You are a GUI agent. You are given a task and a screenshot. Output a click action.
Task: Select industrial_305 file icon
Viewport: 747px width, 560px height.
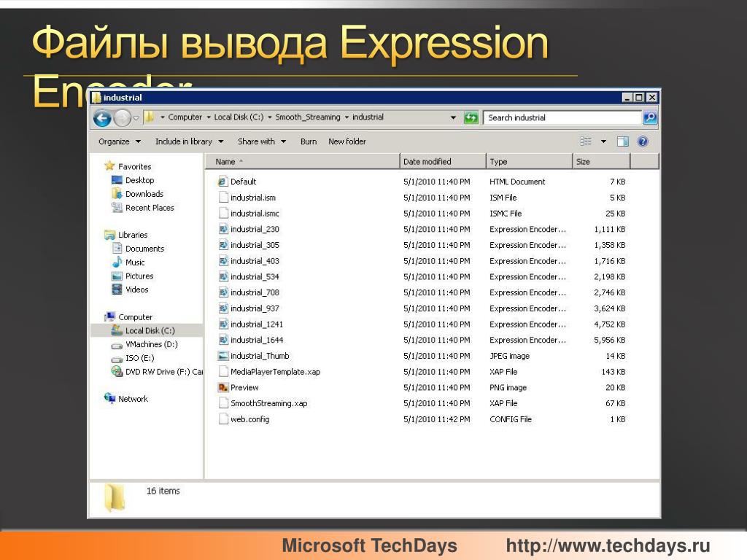222,245
